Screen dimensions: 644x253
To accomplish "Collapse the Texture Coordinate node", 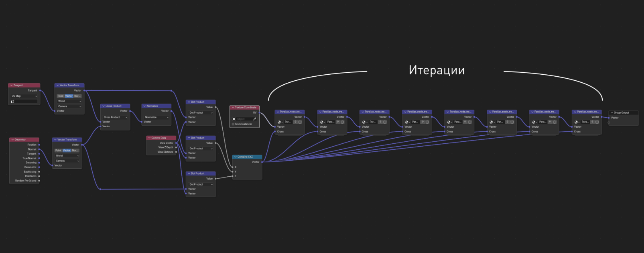I will [233, 107].
